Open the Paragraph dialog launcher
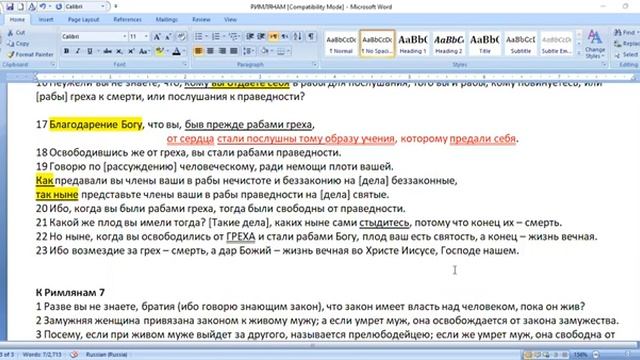The height and width of the screenshot is (360, 640). (315, 64)
